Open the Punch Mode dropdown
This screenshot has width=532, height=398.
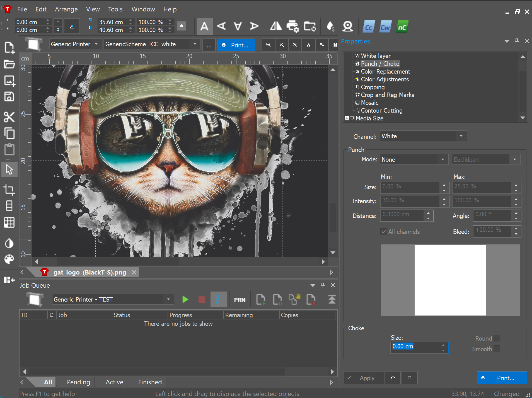point(414,159)
